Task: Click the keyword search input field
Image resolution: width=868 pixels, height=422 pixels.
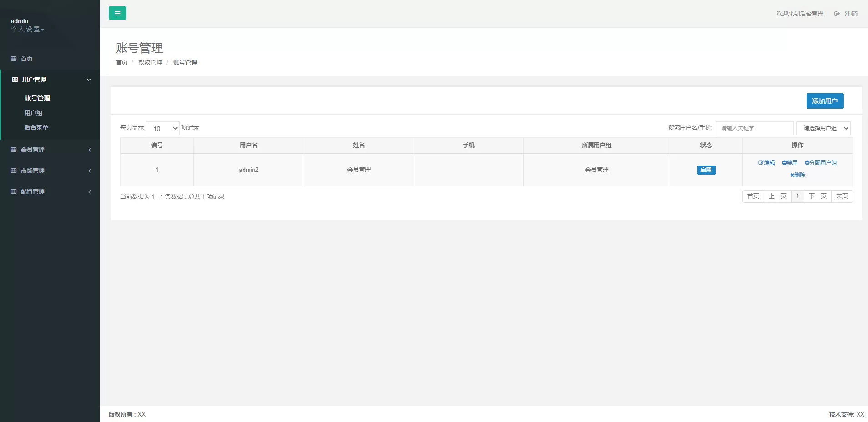Action: [754, 128]
